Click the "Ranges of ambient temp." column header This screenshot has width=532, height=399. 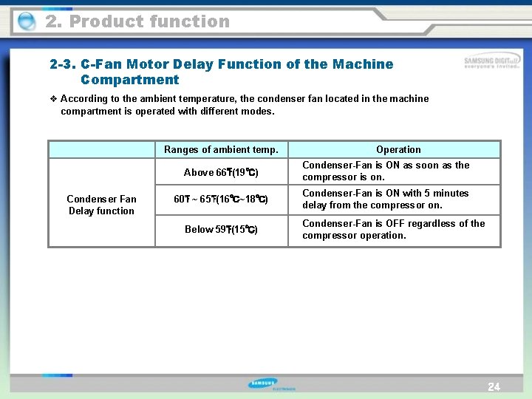221,149
